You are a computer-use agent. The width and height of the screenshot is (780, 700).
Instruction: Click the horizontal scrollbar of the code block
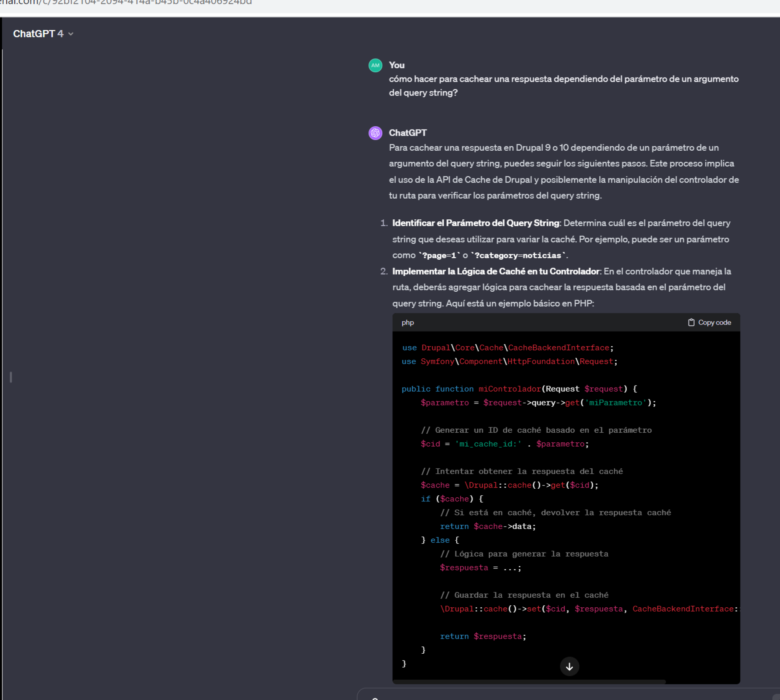coord(529,682)
